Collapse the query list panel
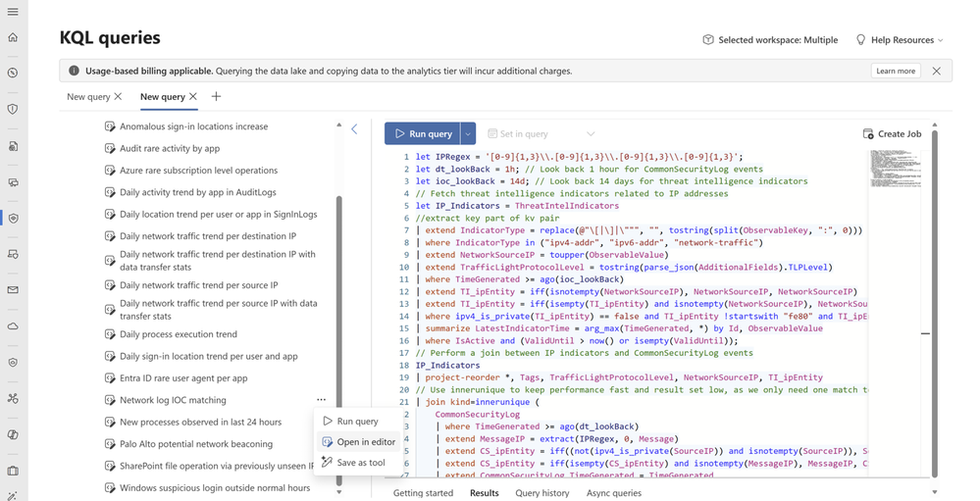 pos(354,129)
